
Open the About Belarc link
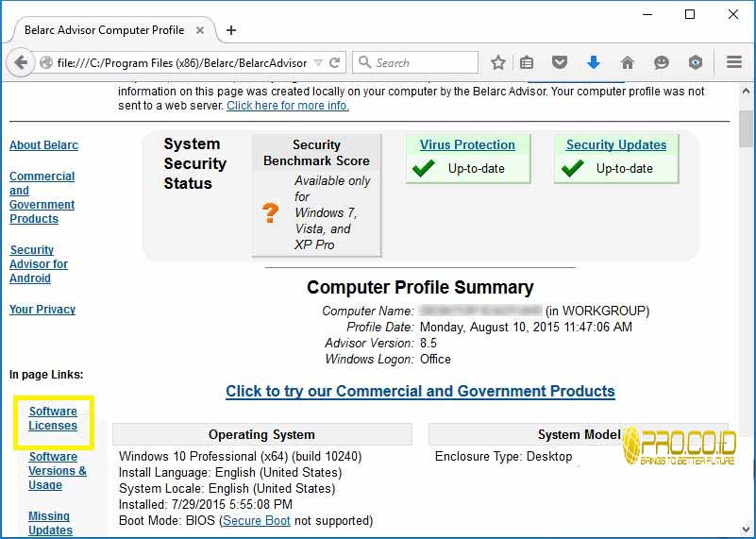pos(43,145)
